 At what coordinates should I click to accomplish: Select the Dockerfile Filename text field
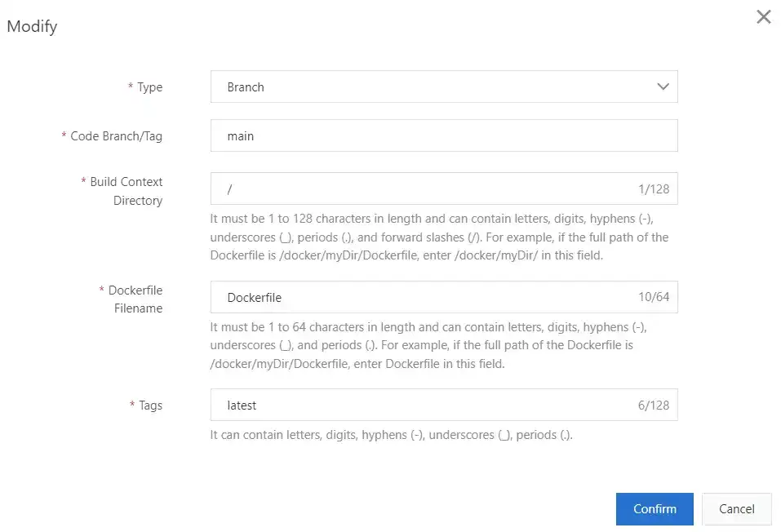coord(424,298)
